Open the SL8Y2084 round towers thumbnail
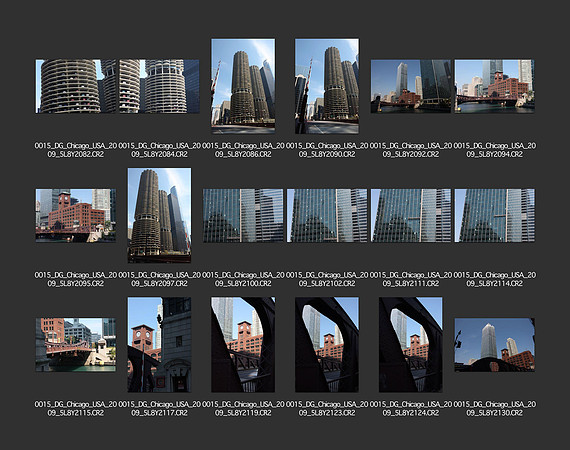The height and width of the screenshot is (450, 570). pos(159,86)
